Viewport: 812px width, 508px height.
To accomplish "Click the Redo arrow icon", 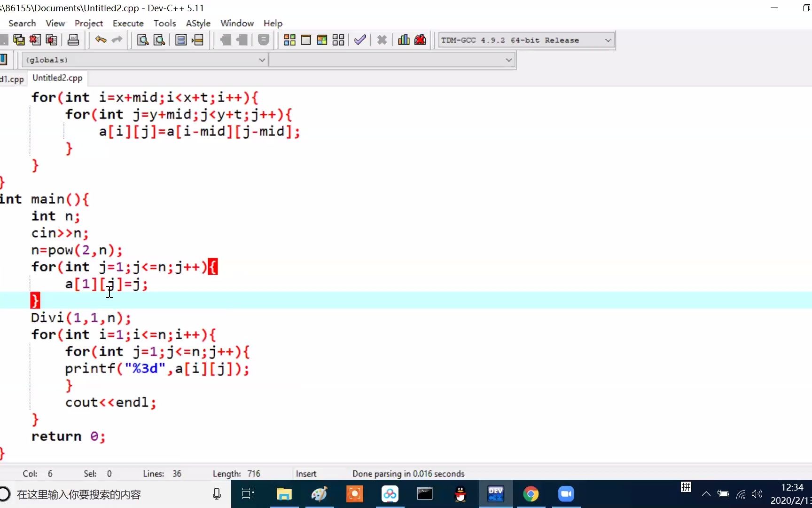I will click(117, 40).
